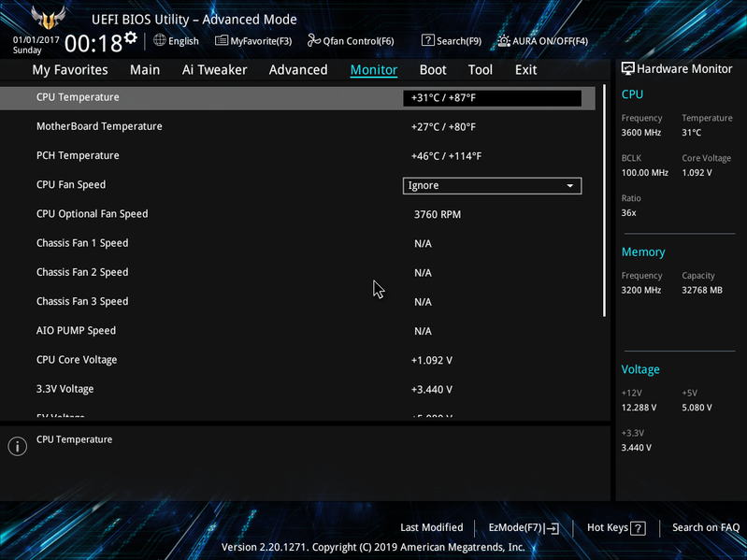Click Qfan Control(F6) label
This screenshot has width=747, height=560.
tap(358, 41)
